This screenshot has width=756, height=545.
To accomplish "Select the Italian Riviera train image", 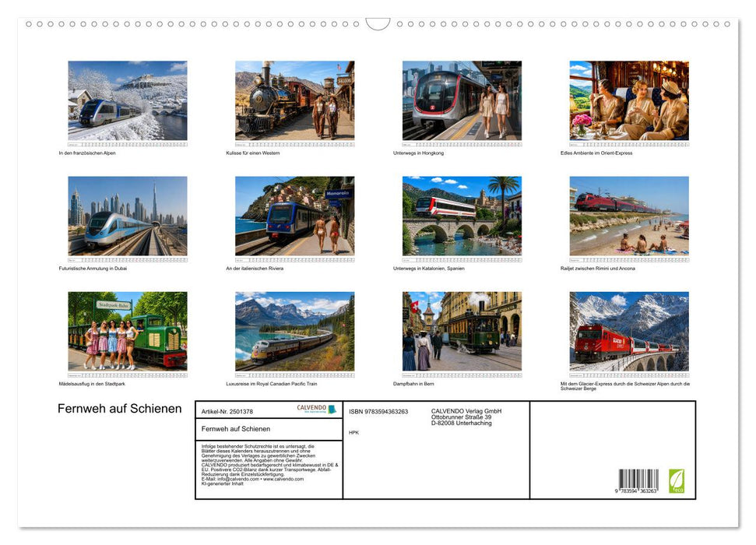I will pyautogui.click(x=294, y=216).
